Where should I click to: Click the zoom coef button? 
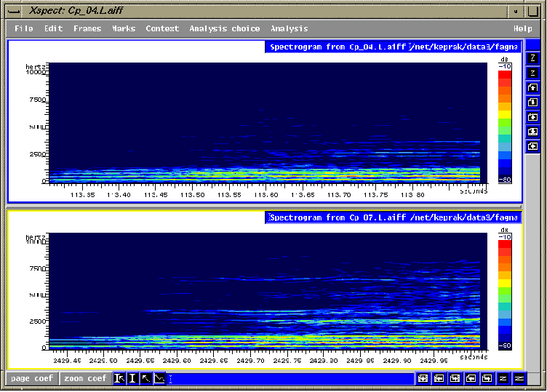(x=86, y=378)
